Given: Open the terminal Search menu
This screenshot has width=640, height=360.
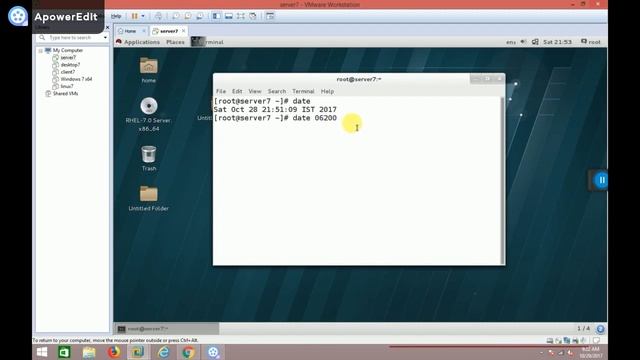Looking at the screenshot, I should 277,91.
